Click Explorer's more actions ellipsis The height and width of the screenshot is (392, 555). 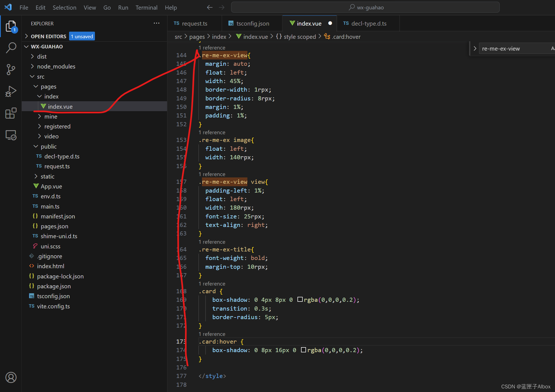157,23
